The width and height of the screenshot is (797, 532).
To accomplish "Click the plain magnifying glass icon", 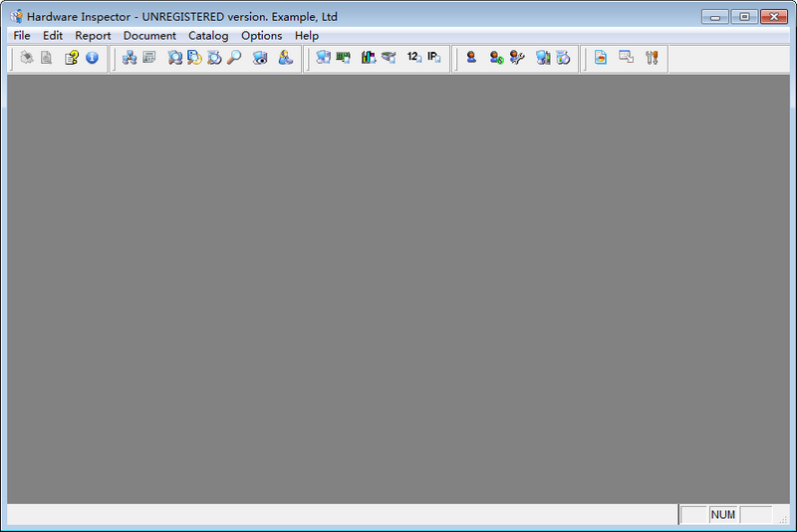I will [234, 58].
